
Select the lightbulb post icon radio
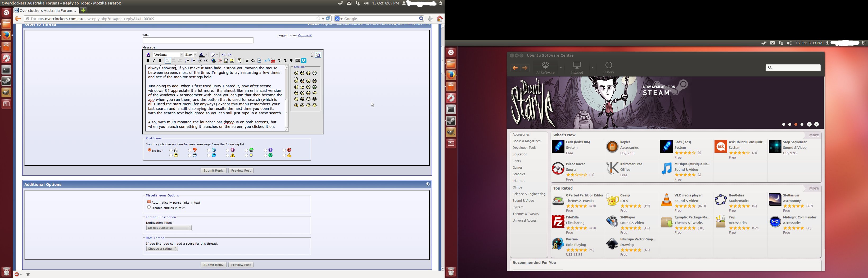pos(246,156)
